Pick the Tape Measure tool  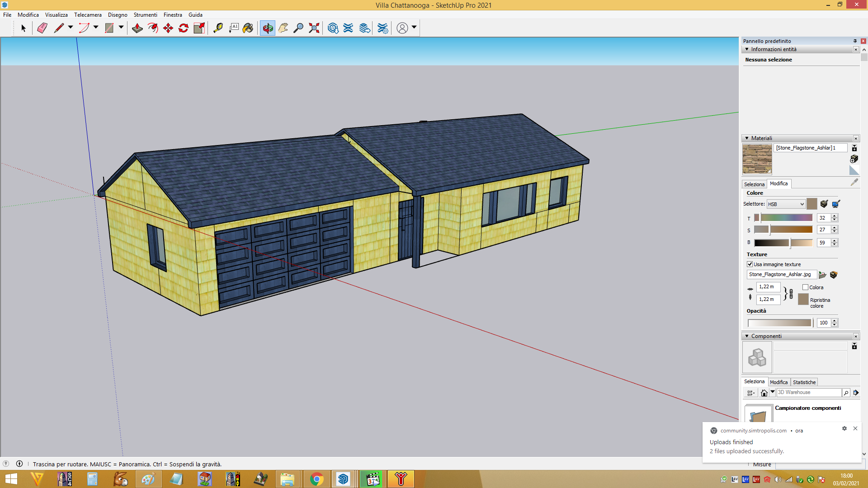click(x=218, y=28)
